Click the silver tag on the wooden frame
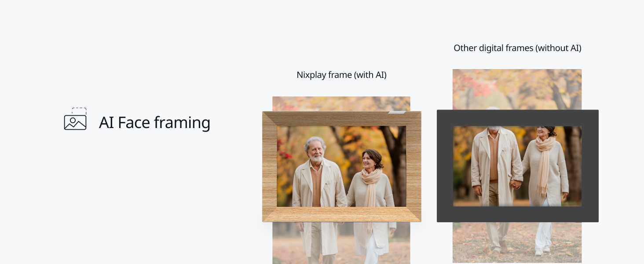 (397, 113)
